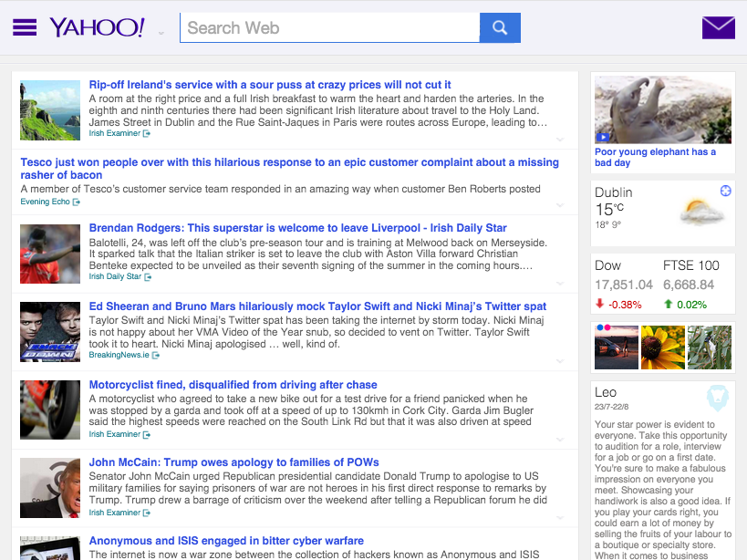Open the hamburger menu beside Yahoo logo
The height and width of the screenshot is (560, 747).
point(25,27)
